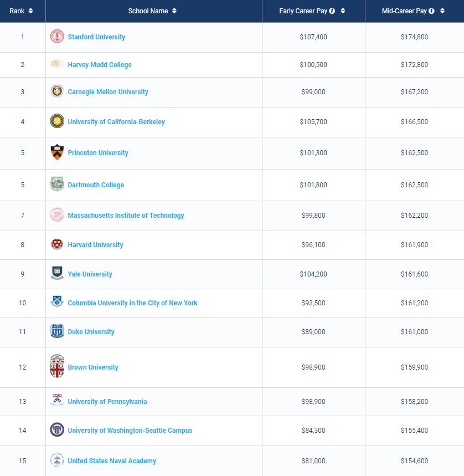Select Berkeley's mid-career pay $166,500
464x476 pixels.
(414, 122)
